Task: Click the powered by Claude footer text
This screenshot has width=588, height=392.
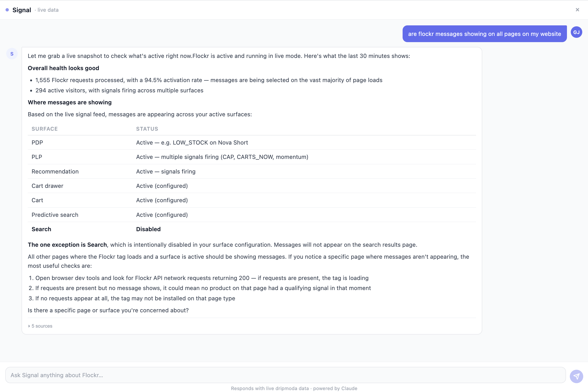Action: pos(335,388)
